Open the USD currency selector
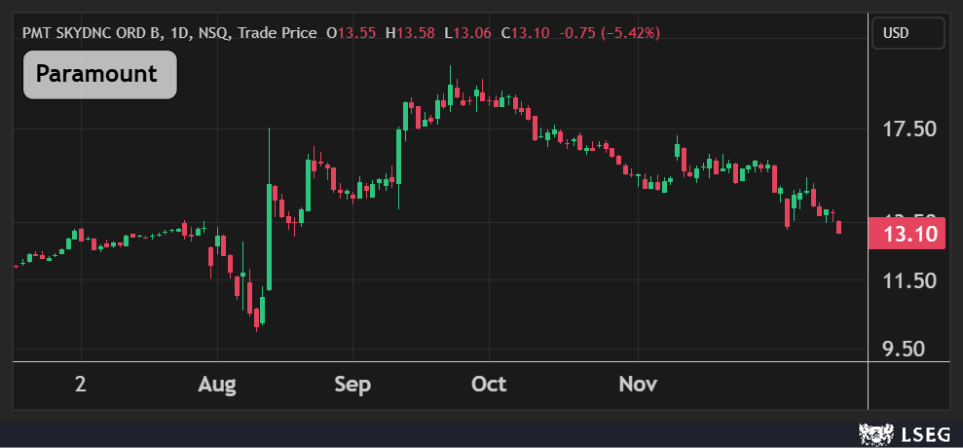This screenshot has width=963, height=448. pyautogui.click(x=907, y=34)
